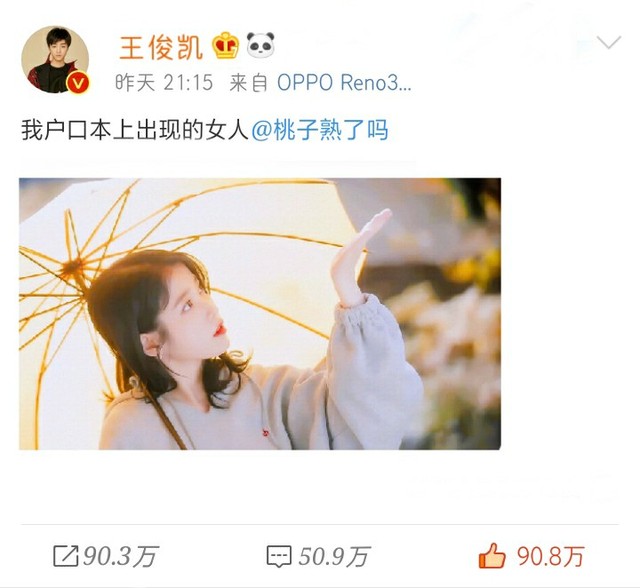This screenshot has height=588, width=640.
Task: Click the gold crown membership icon
Action: click(226, 45)
